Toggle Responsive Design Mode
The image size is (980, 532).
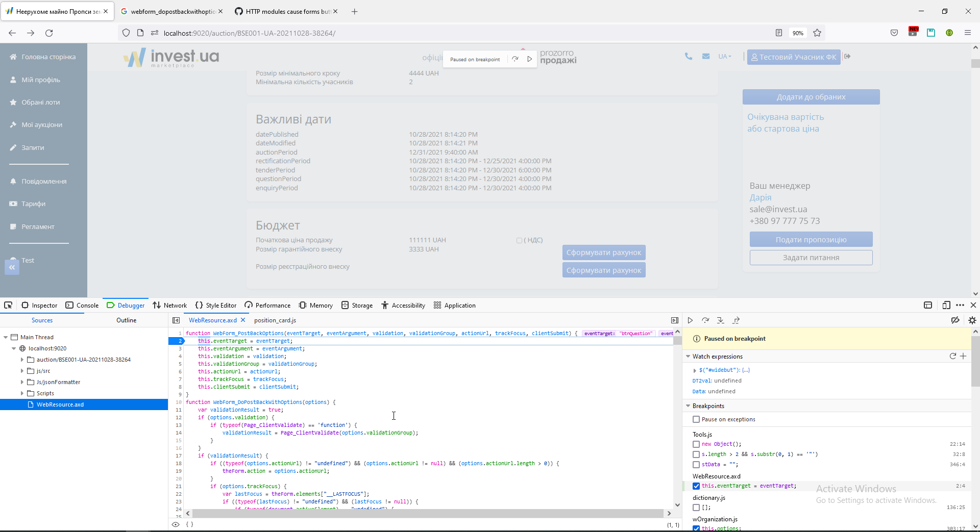tap(946, 305)
